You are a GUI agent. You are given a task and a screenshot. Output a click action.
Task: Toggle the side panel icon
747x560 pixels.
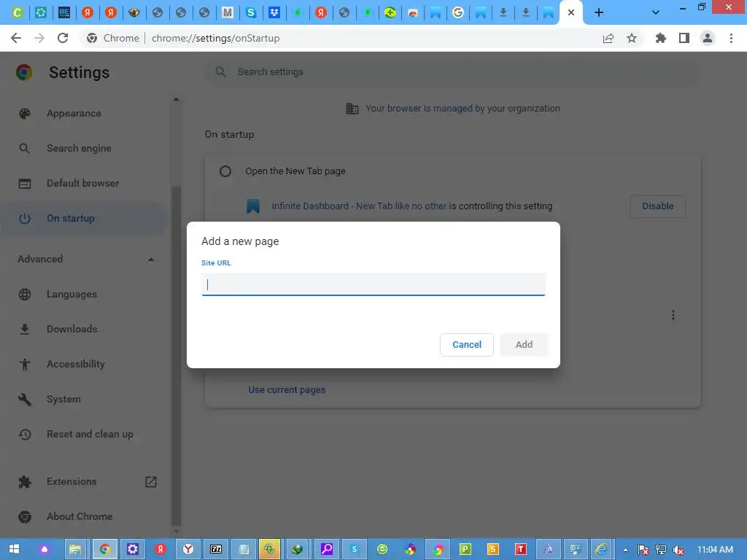684,38
